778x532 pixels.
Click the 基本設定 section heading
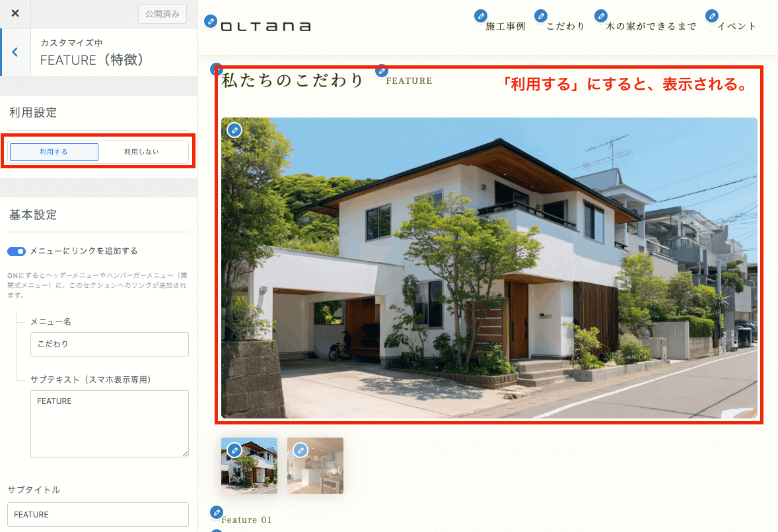33,215
